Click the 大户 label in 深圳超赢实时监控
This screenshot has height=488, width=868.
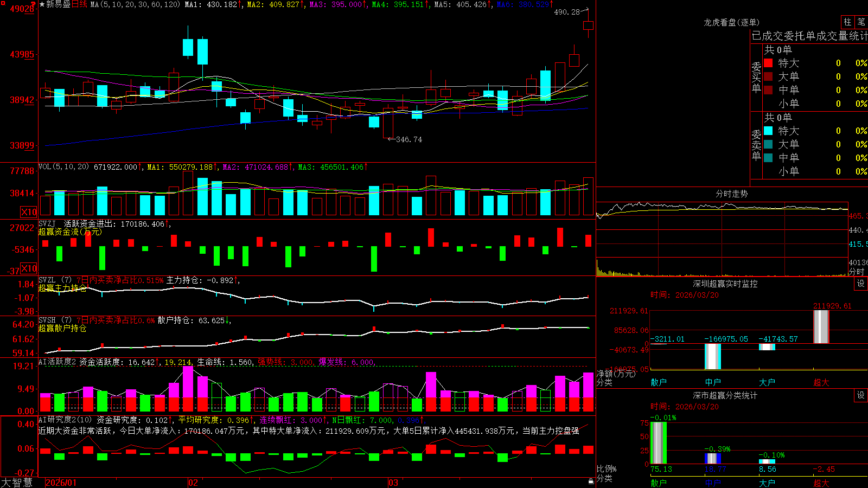click(x=767, y=382)
